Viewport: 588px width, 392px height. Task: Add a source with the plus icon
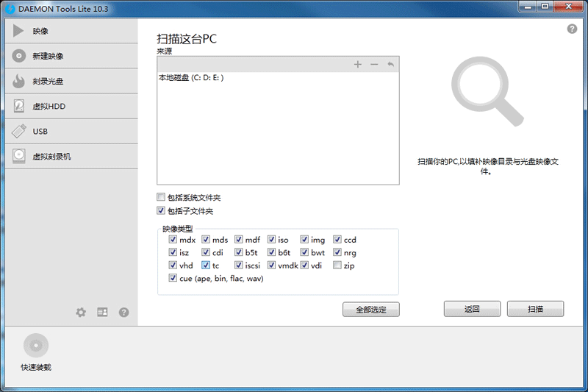tap(358, 65)
